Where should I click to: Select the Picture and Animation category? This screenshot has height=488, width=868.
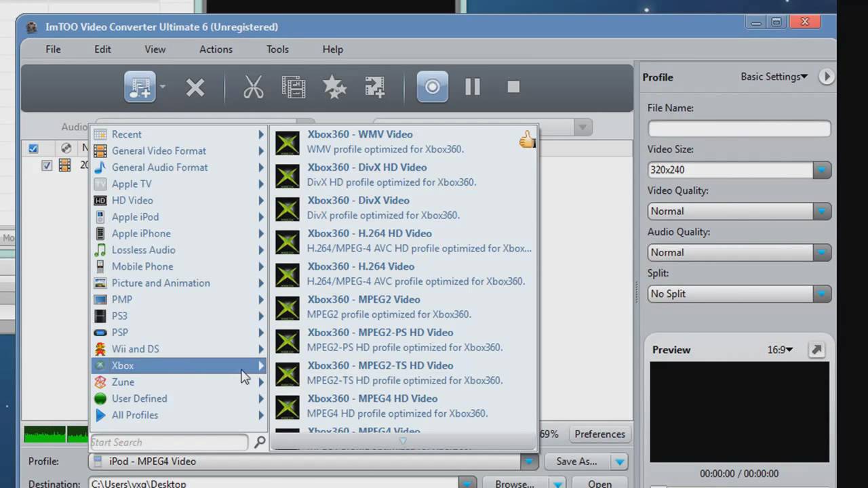(179, 283)
